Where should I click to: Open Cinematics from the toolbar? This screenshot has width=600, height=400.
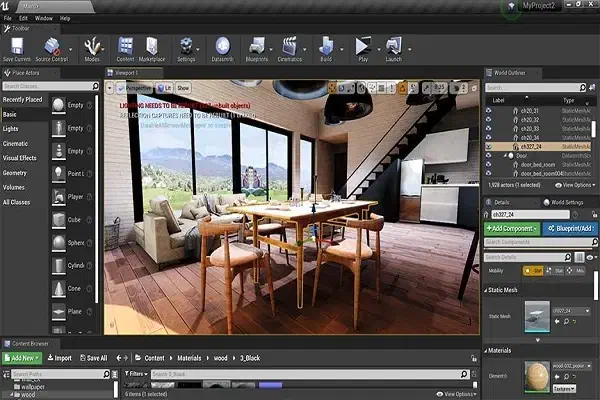point(291,45)
